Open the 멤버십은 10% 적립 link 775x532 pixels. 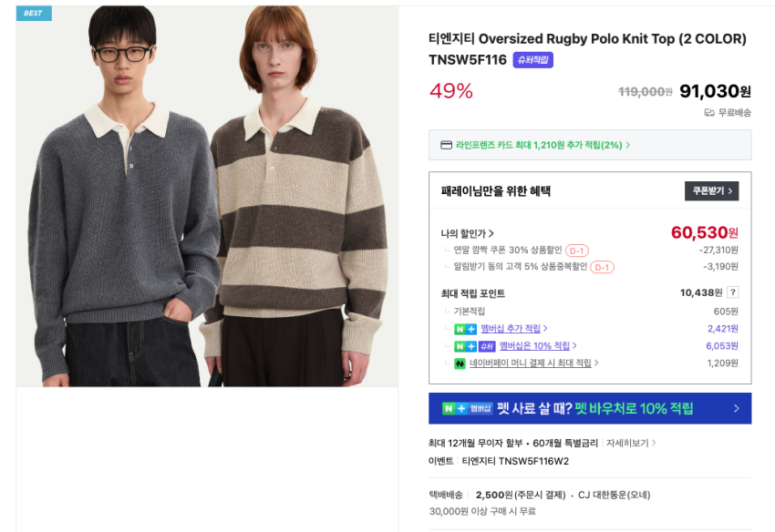pos(538,346)
